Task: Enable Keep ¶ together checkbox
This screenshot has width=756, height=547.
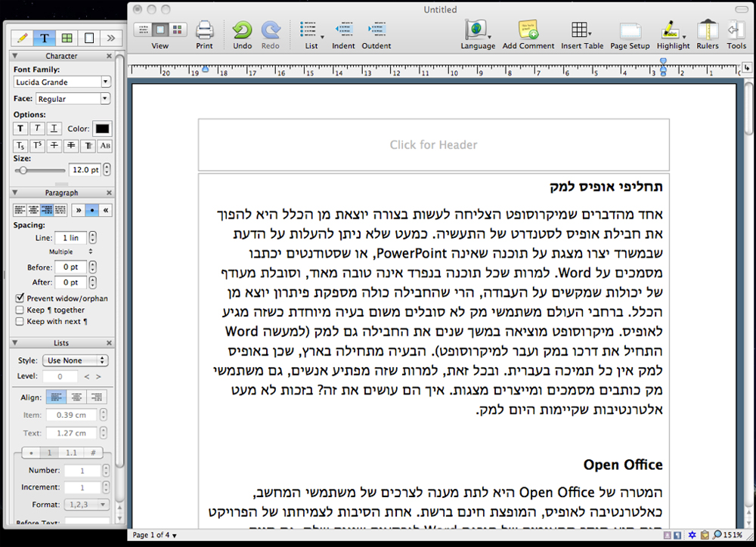Action: 20,310
